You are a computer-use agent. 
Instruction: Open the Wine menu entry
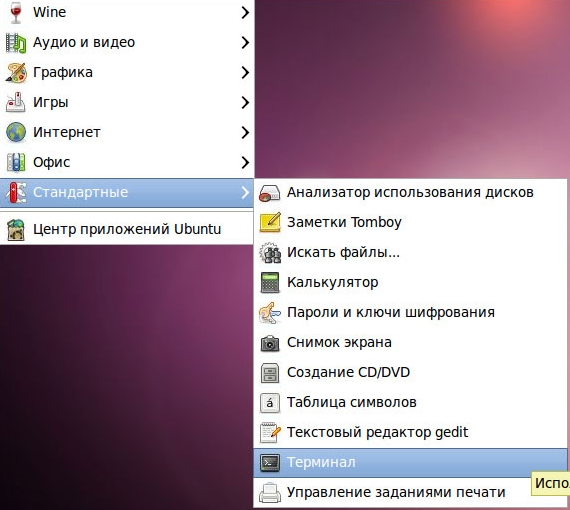point(127,12)
